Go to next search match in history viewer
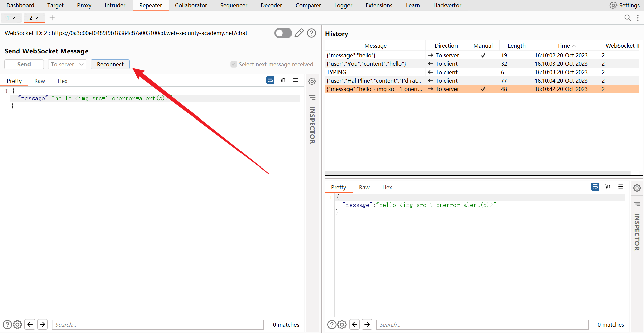 367,324
